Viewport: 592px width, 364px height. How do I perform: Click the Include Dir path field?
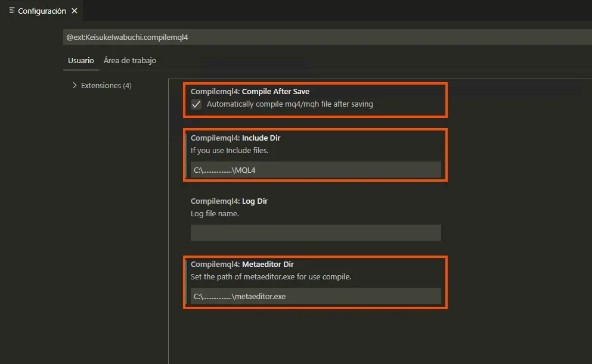(x=315, y=170)
